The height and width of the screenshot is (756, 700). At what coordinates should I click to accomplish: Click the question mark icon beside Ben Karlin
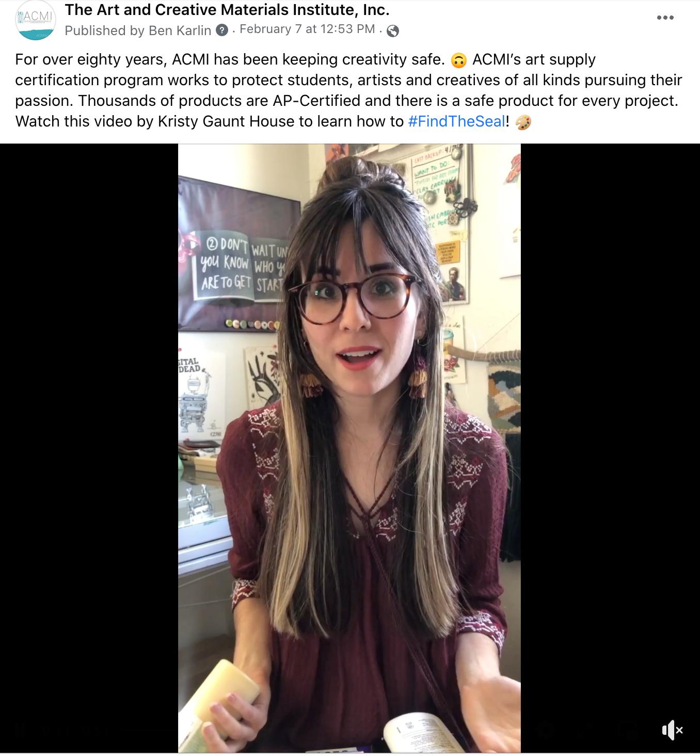pos(222,30)
